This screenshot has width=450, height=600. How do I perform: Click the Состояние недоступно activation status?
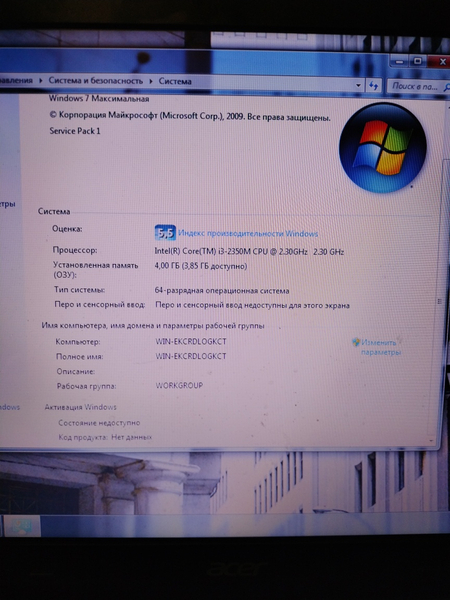click(x=99, y=423)
